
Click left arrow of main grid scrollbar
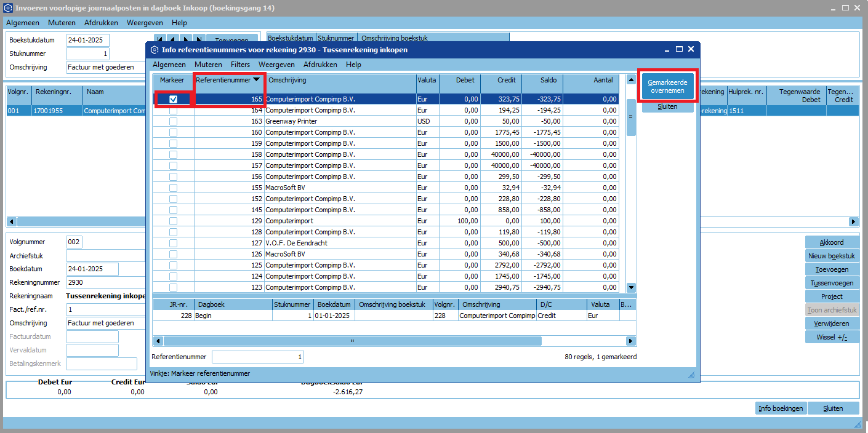[11, 221]
